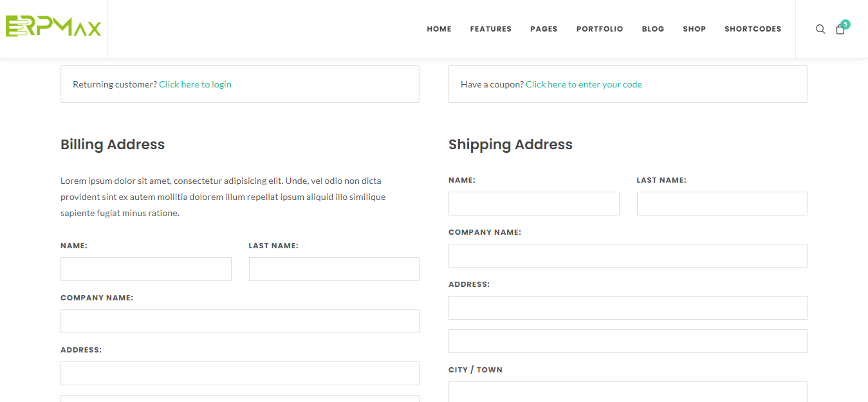868x402 pixels.
Task: Go to the Home menu item
Action: point(439,29)
